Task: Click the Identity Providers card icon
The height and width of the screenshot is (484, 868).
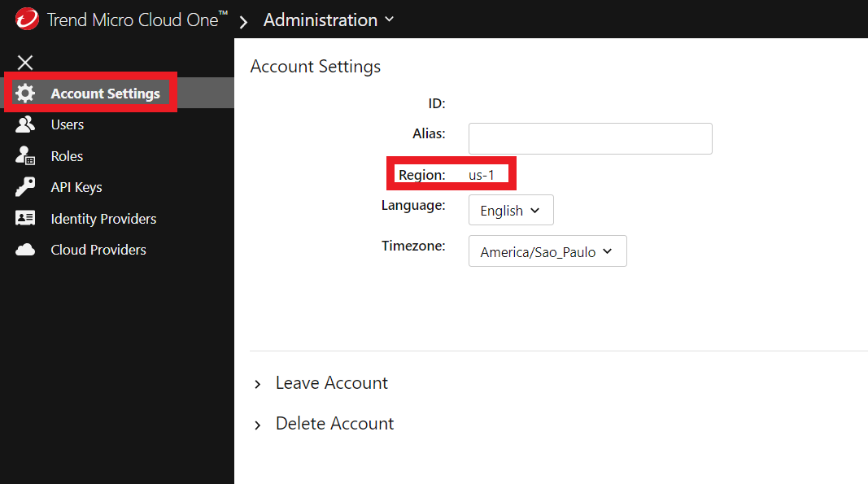Action: click(x=25, y=218)
